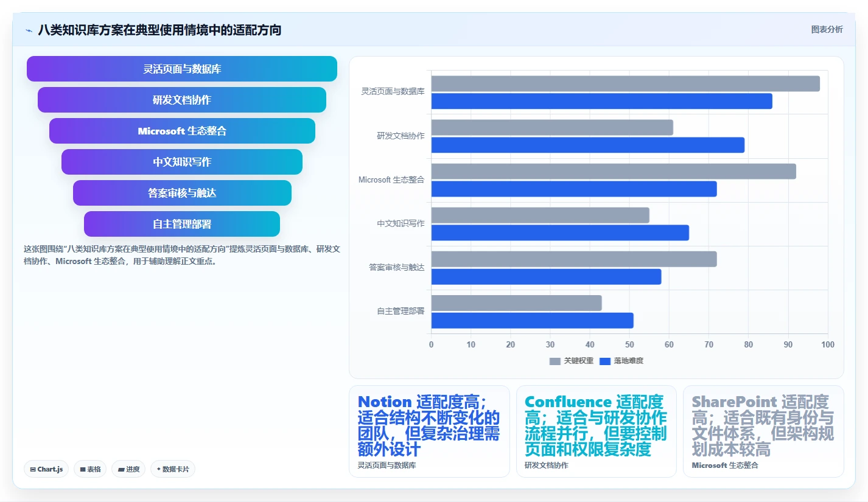Select the 研发文档协作 funnel stage
The image size is (868, 502).
tap(182, 100)
